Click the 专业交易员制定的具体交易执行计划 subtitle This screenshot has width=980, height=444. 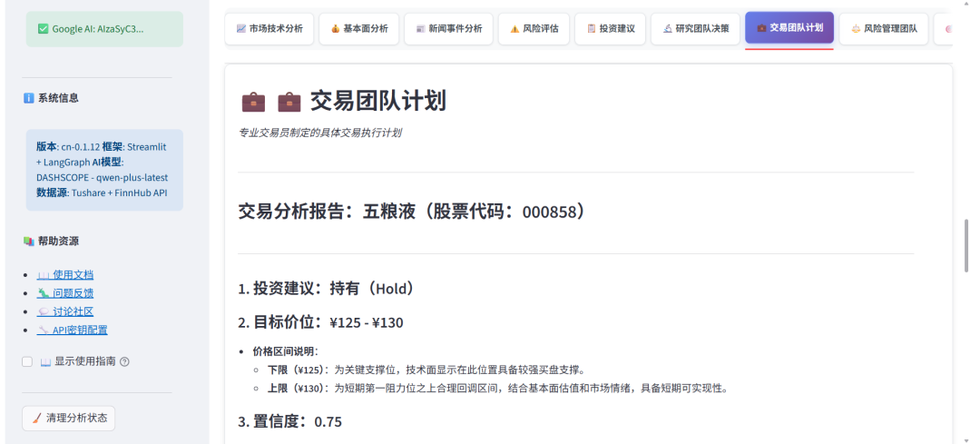[319, 133]
